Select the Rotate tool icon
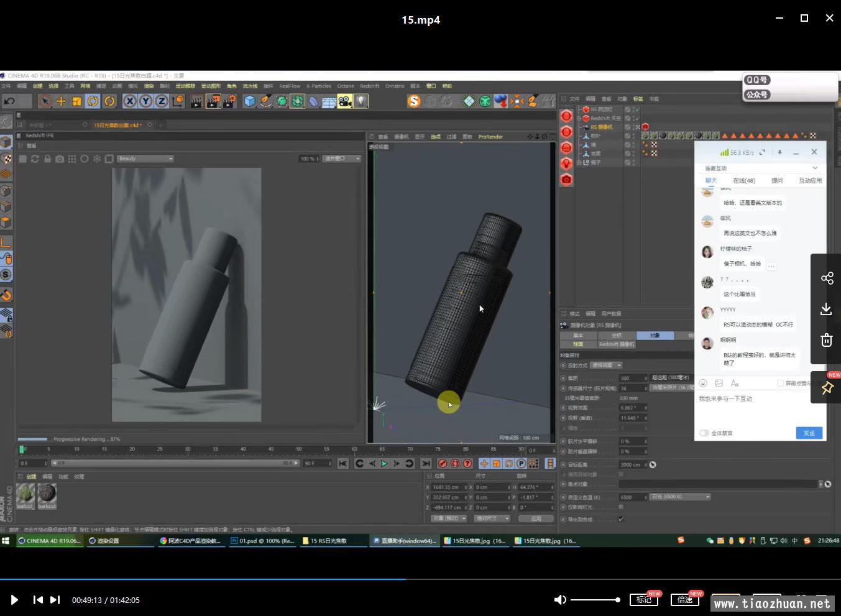The width and height of the screenshot is (841, 616). (x=93, y=101)
